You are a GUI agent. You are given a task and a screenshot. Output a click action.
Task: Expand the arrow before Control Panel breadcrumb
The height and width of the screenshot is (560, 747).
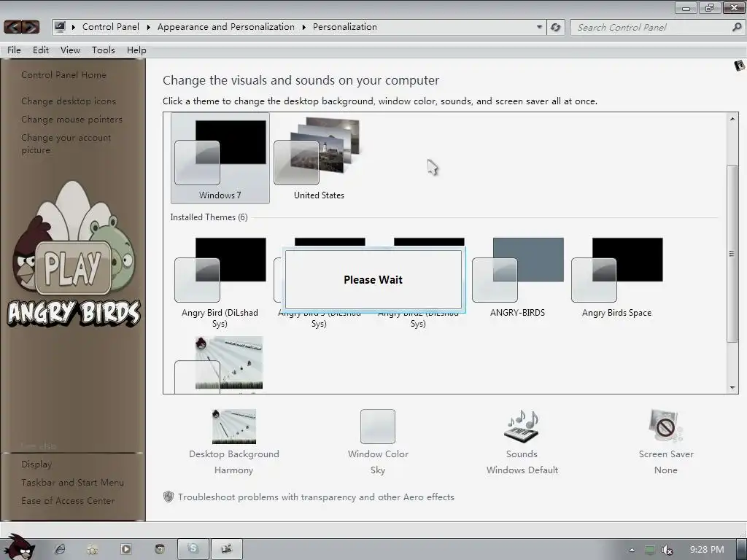click(74, 27)
